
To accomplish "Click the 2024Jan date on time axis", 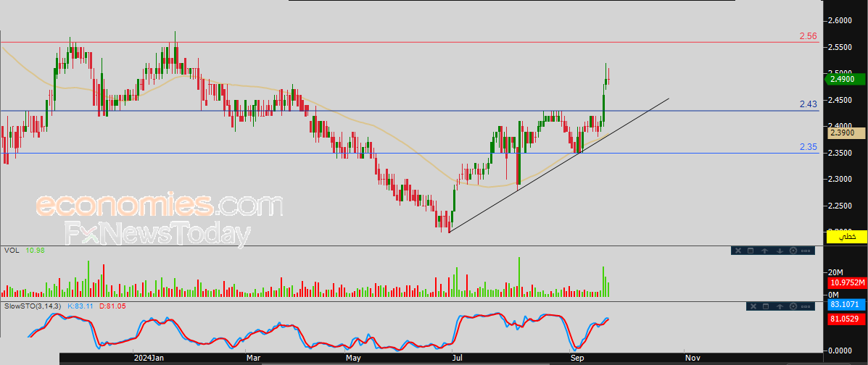I will pyautogui.click(x=150, y=358).
